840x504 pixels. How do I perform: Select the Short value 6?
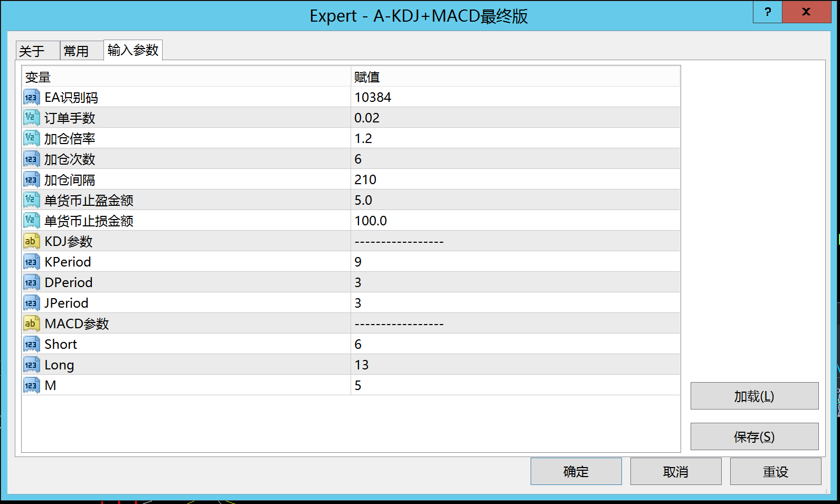tap(358, 344)
